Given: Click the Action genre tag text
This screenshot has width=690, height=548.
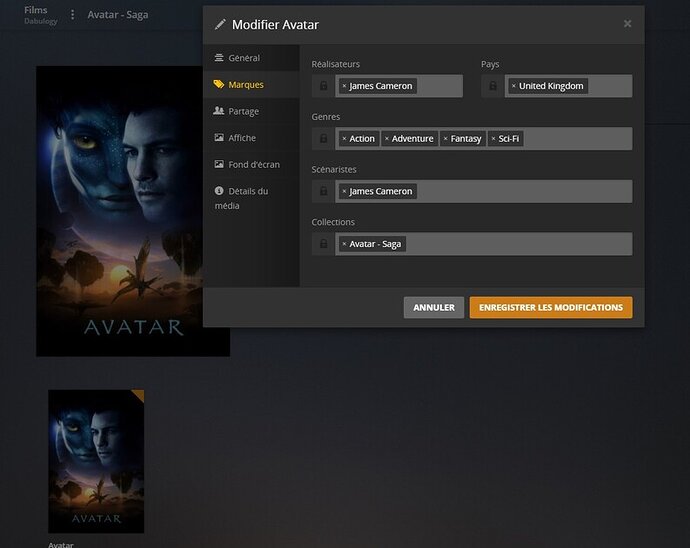Looking at the screenshot, I should pos(362,139).
